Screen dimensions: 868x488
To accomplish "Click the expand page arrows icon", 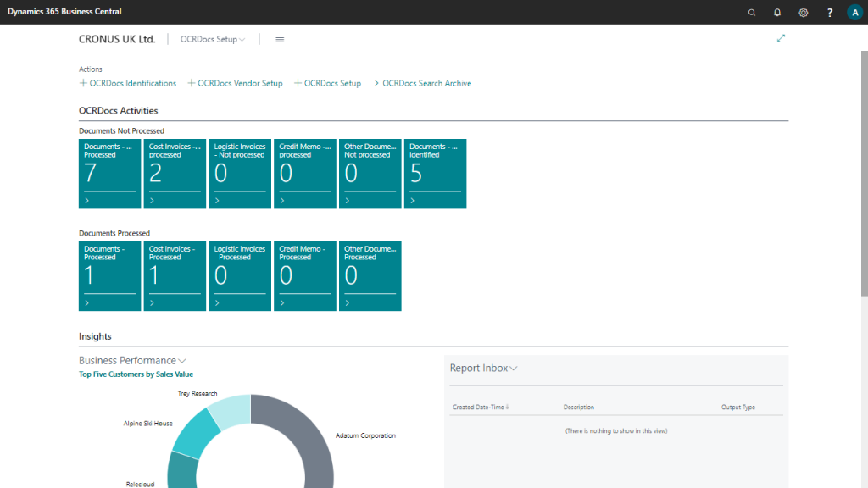I will [781, 38].
